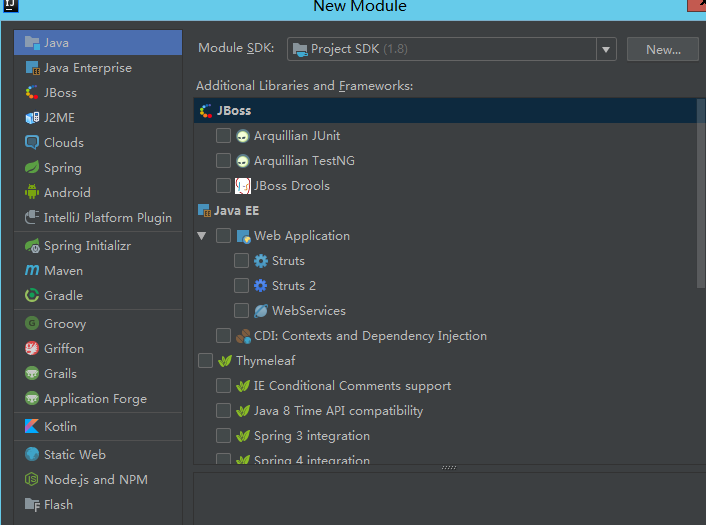Select the Kotlin logo icon

[x=32, y=426]
